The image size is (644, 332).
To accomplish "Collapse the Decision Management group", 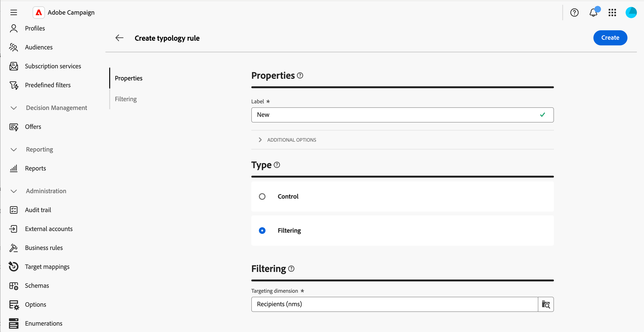I will [x=14, y=108].
